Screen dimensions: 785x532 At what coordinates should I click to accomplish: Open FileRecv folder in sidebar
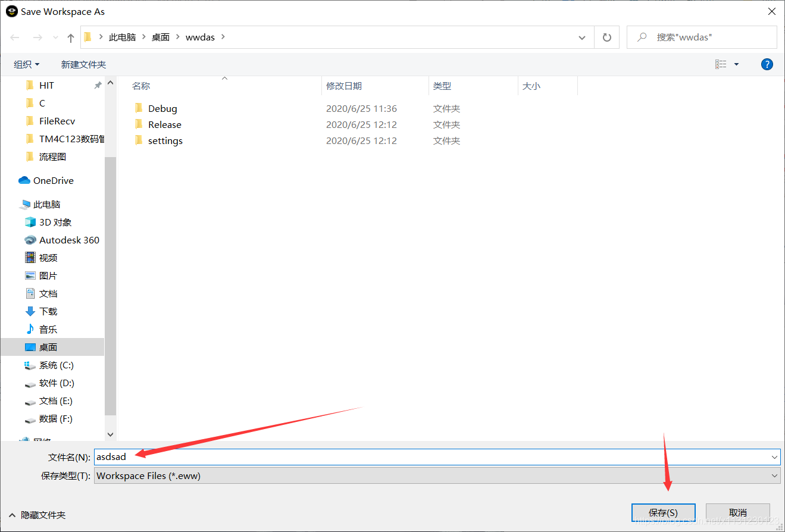(57, 121)
